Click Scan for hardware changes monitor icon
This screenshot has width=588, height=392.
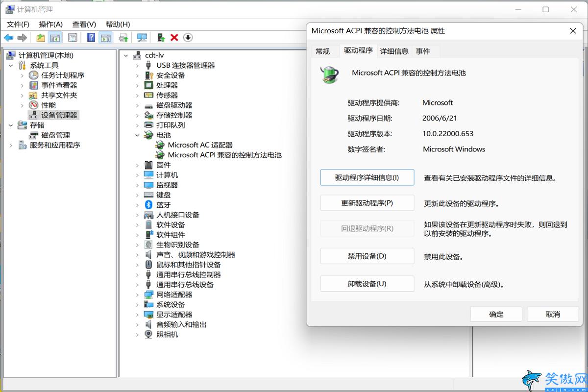click(142, 38)
